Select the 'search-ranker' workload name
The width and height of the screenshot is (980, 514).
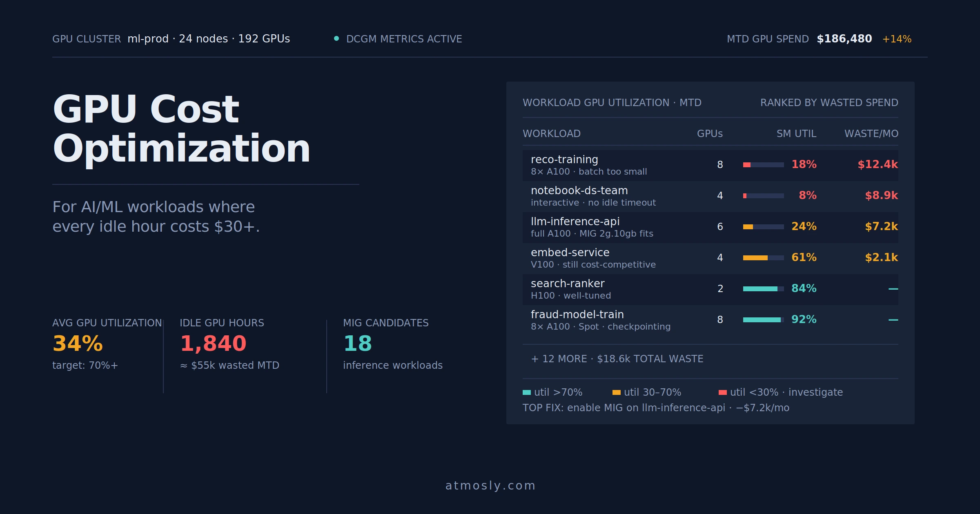[x=568, y=284]
